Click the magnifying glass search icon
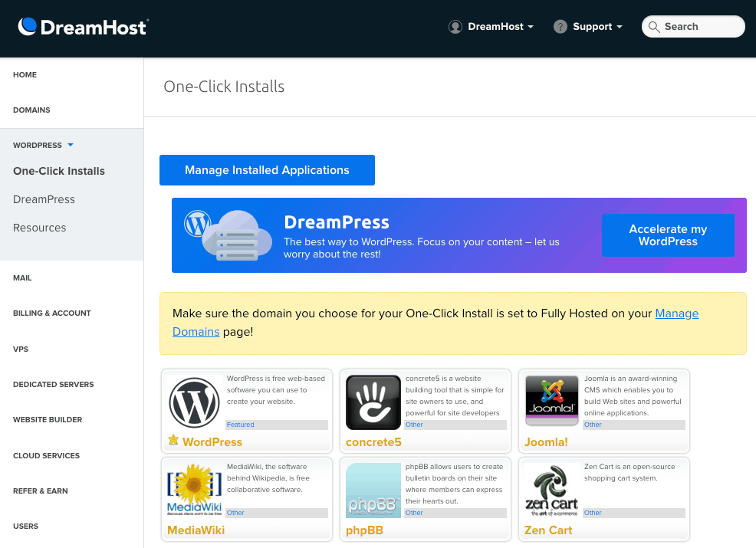 pyautogui.click(x=654, y=27)
